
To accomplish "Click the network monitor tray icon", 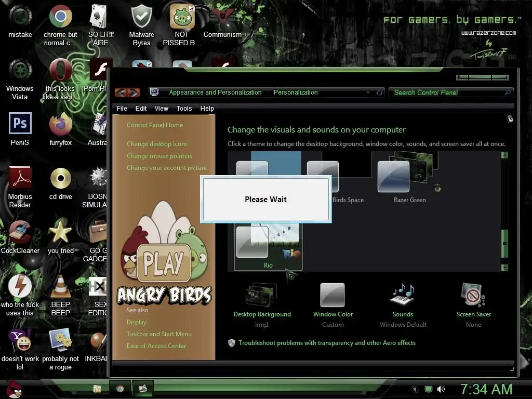I will [429, 389].
